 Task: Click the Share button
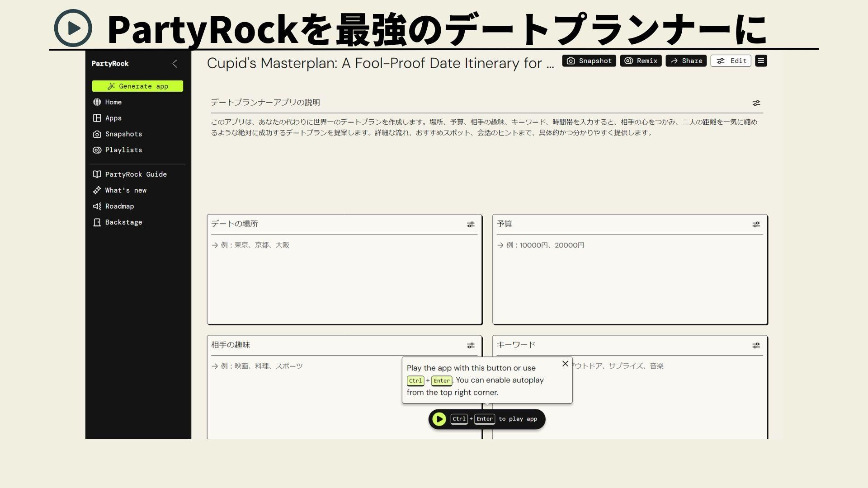point(686,61)
